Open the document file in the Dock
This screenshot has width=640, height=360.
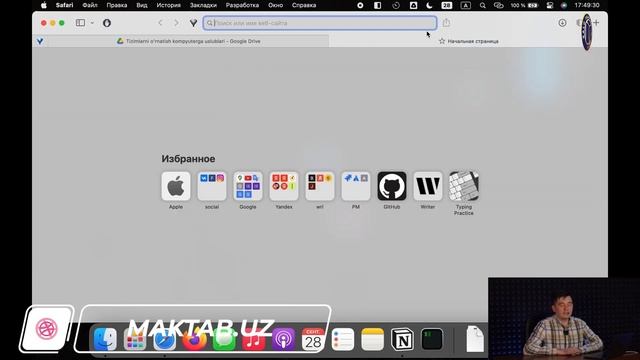[x=475, y=338]
